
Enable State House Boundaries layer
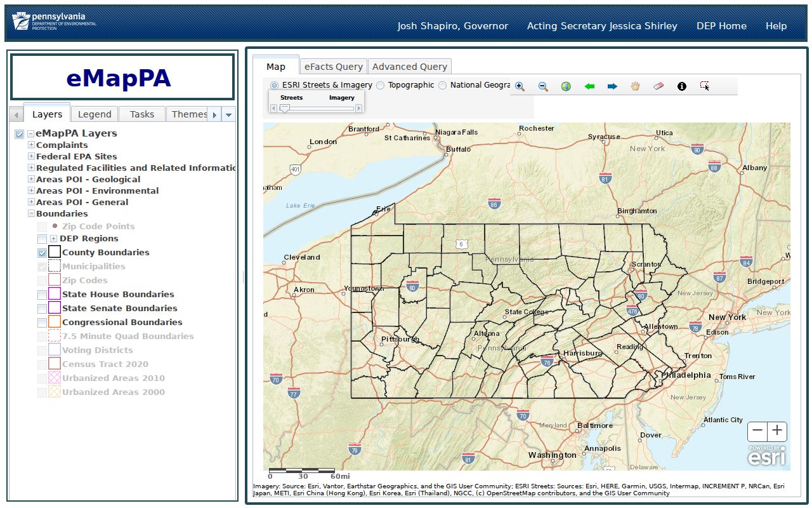click(x=42, y=295)
